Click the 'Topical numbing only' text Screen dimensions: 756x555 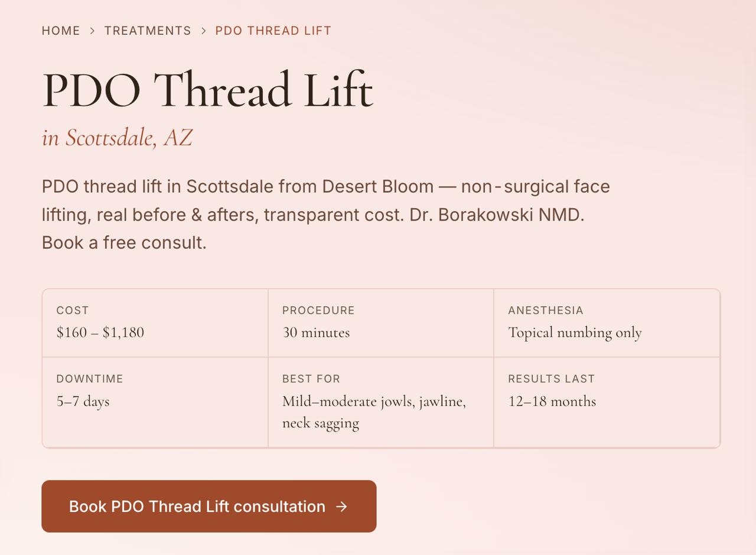(x=575, y=333)
